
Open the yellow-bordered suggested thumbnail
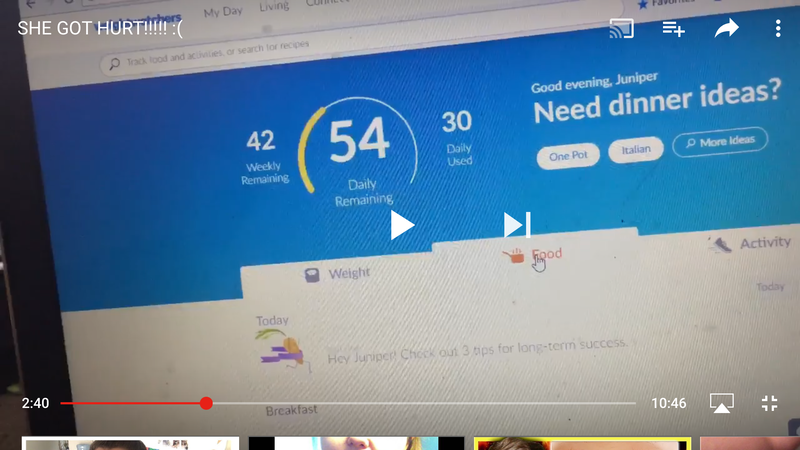[582, 443]
